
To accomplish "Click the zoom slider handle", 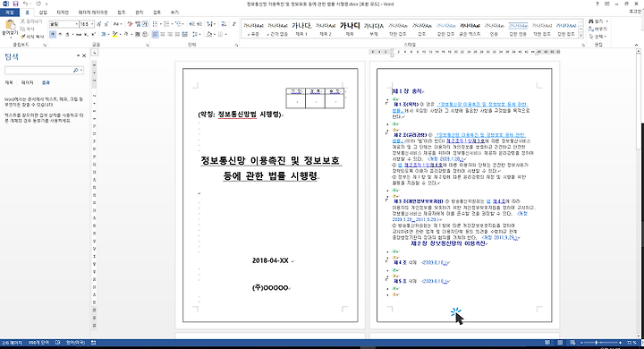I will (597, 343).
